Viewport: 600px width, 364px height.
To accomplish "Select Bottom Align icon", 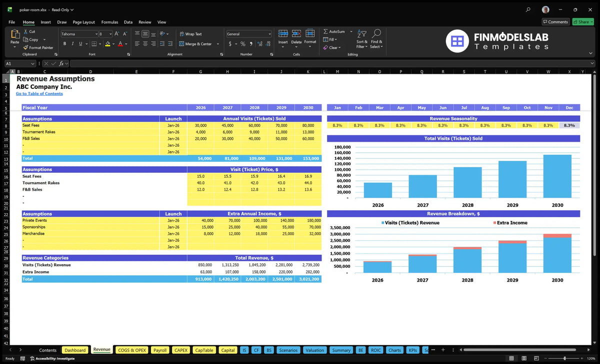I will (153, 34).
